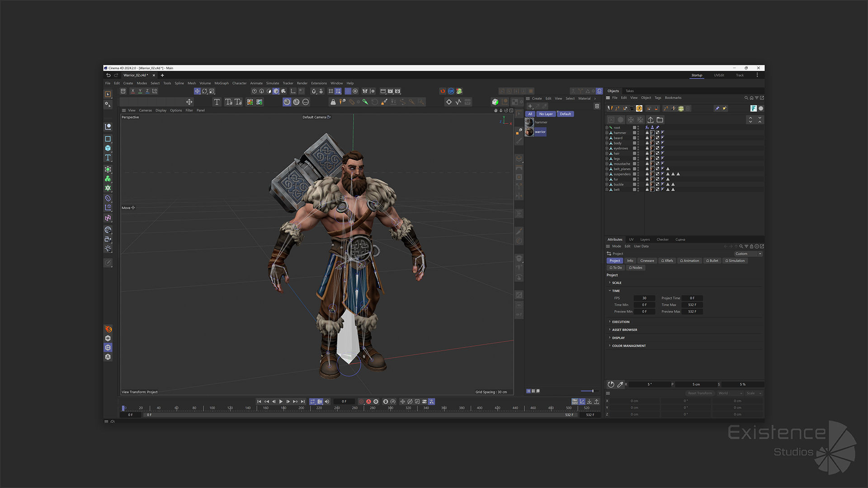Expand the hammer object tree

pyautogui.click(x=607, y=133)
